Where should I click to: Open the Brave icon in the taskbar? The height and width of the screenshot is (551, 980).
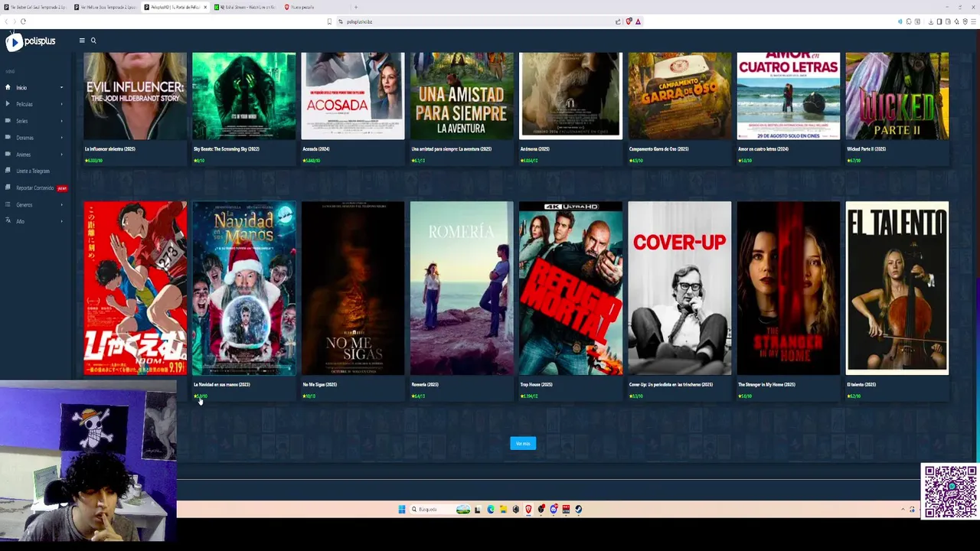click(x=528, y=509)
